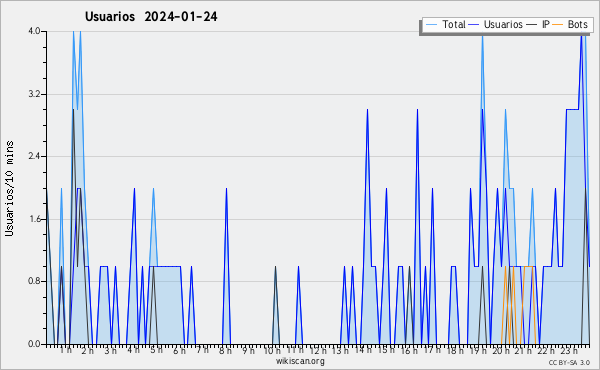
Task: Click the '3 h' x-axis label
Action: tap(111, 350)
